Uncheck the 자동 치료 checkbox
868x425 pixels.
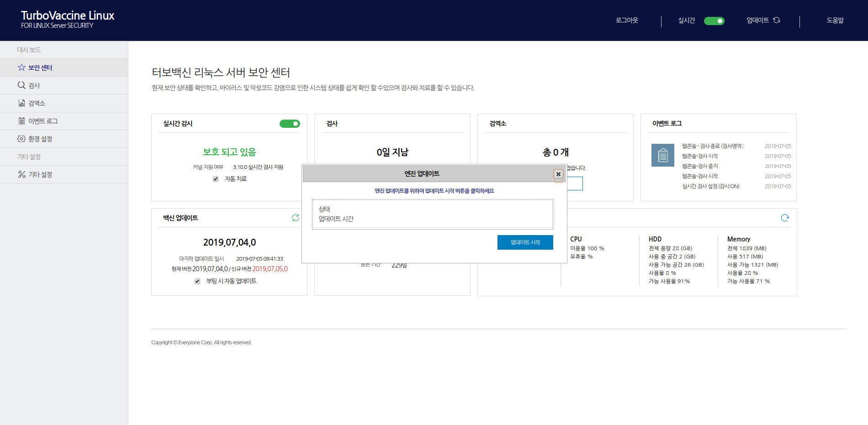point(216,179)
